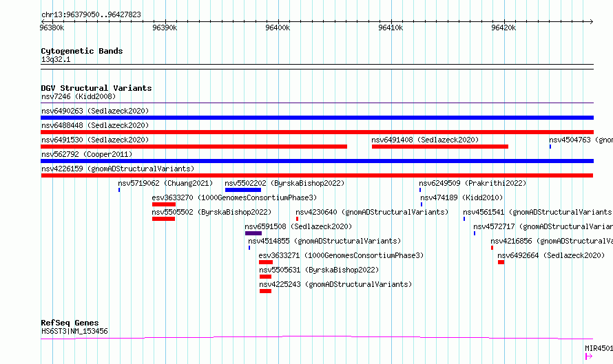Click the esv3633270 red bar
Viewport: 613px width, 364px height.
tap(164, 204)
